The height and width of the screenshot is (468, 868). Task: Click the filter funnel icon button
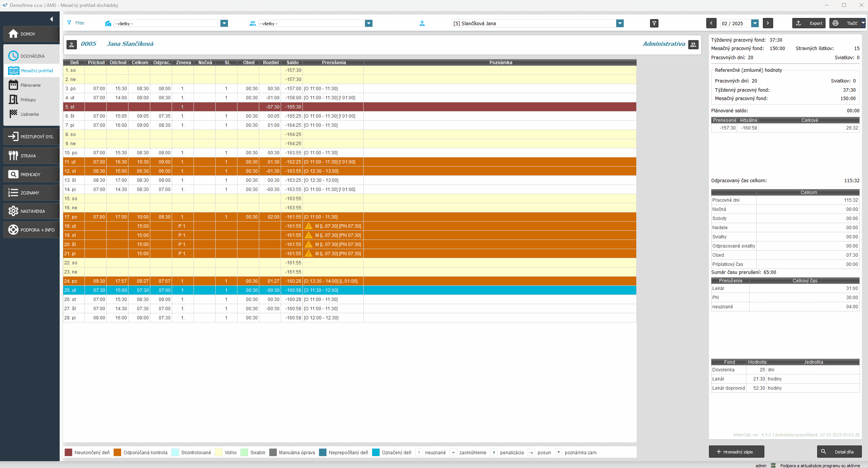[654, 23]
